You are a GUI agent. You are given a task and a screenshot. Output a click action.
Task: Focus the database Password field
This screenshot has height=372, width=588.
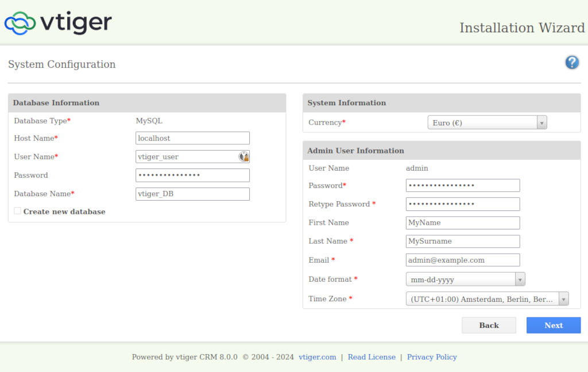(192, 175)
